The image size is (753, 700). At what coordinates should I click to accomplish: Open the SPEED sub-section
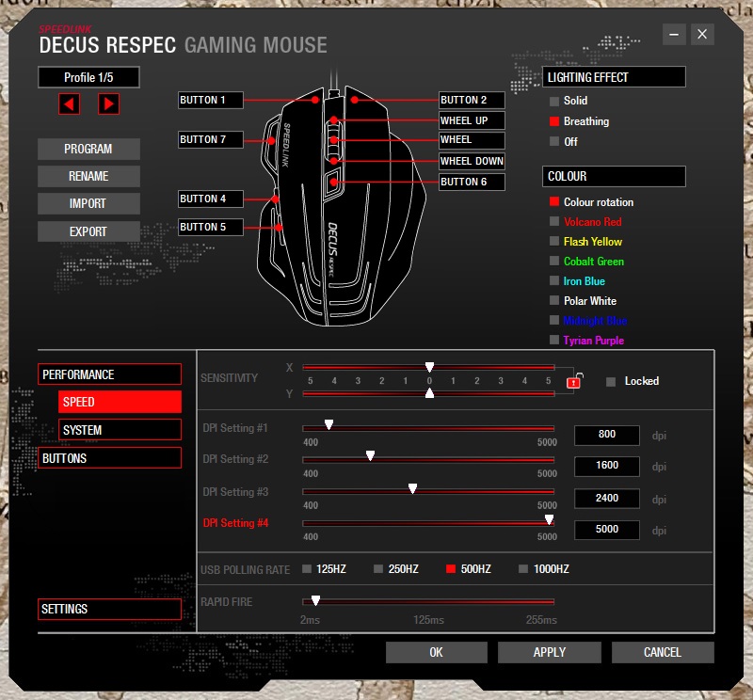(120, 402)
